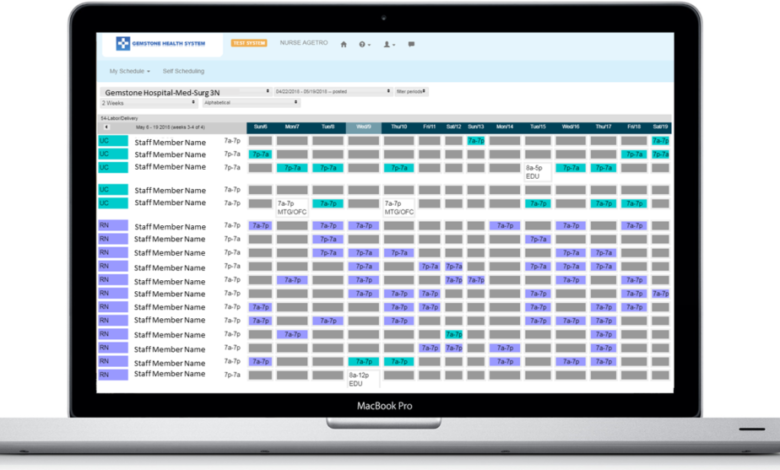Open the 2 Weeks range dropdown

148,102
